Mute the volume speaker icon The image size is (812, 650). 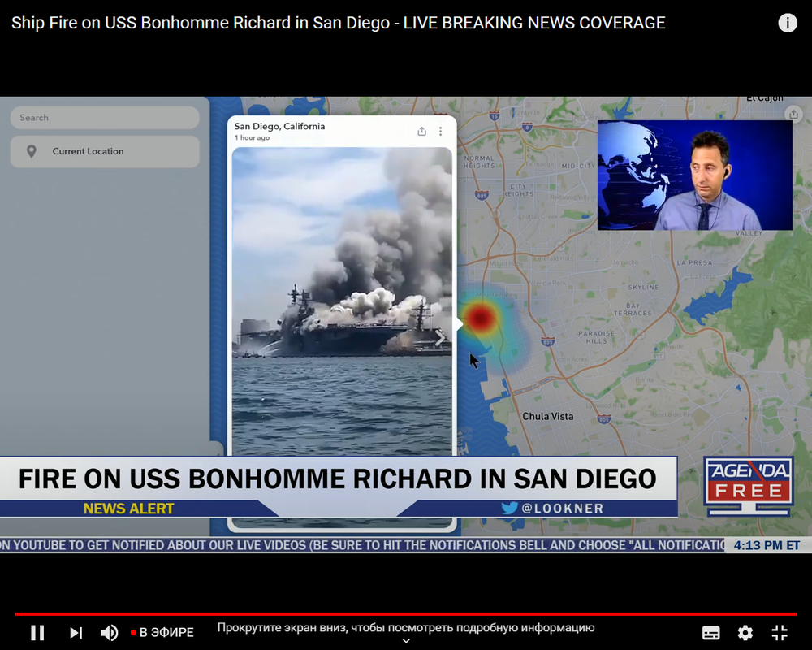pos(109,632)
